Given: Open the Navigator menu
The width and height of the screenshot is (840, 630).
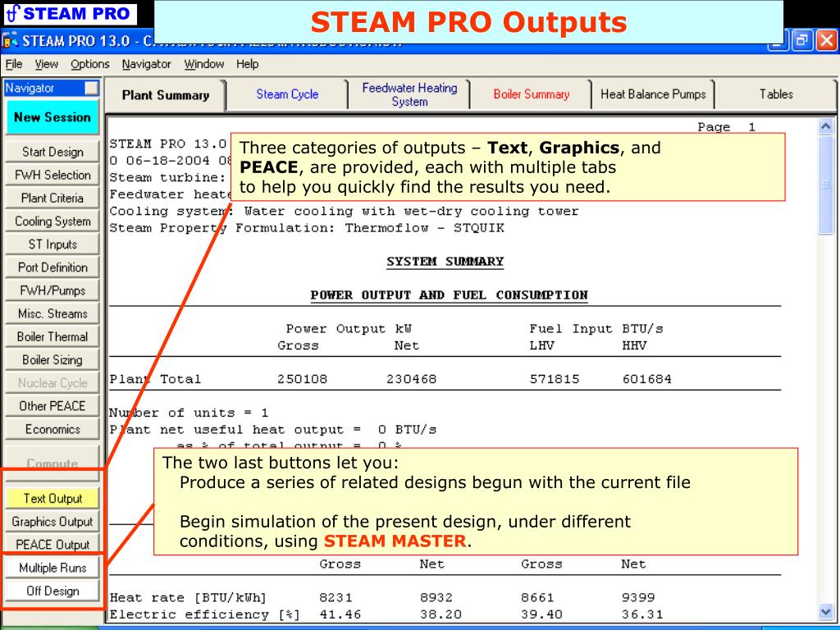Looking at the screenshot, I should tap(146, 64).
